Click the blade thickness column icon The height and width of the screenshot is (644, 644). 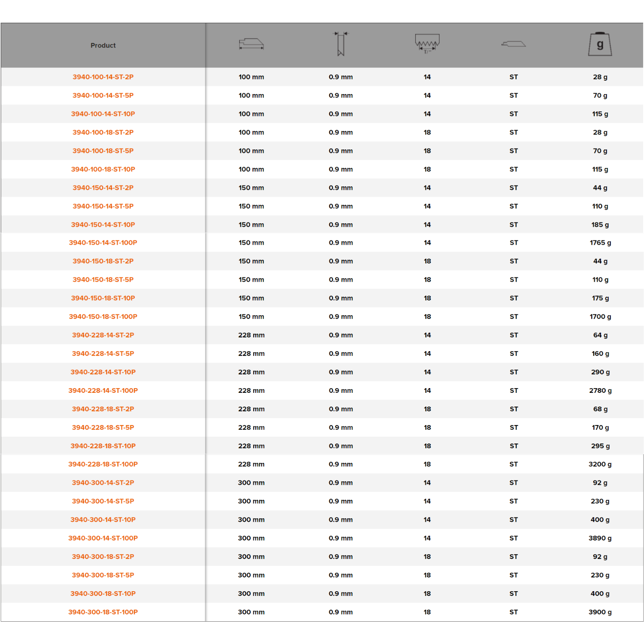coord(341,44)
